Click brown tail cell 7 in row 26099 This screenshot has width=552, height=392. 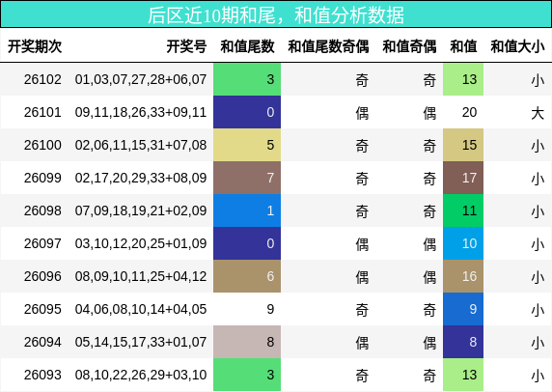[x=247, y=178]
